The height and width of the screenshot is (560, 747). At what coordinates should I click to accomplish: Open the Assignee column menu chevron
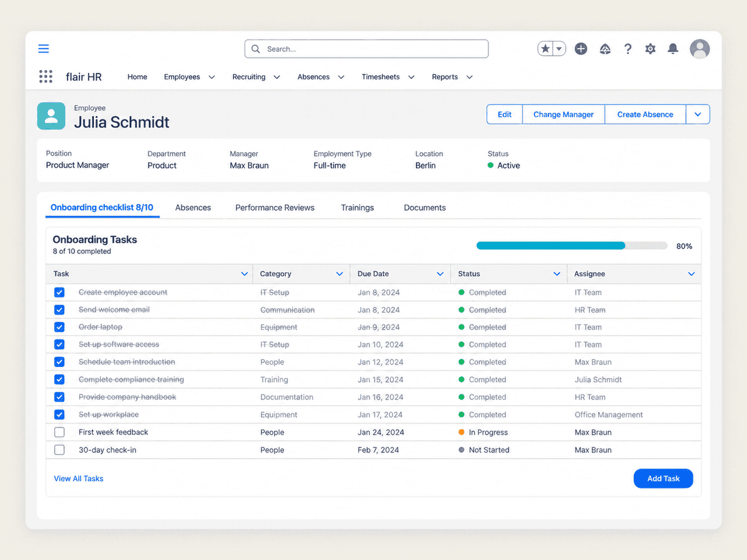tap(692, 274)
